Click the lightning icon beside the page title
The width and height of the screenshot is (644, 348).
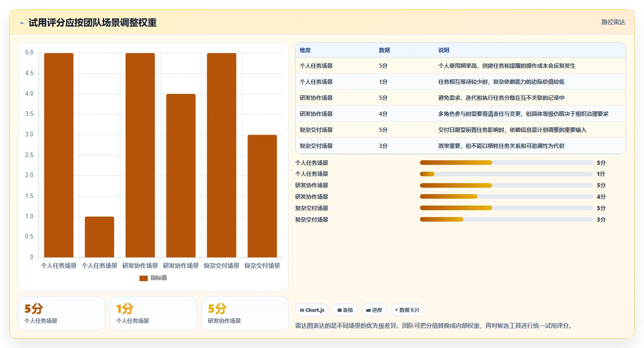21,23
